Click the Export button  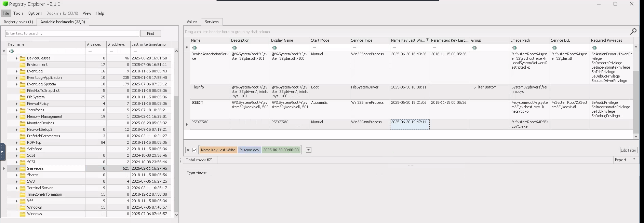tap(620, 160)
